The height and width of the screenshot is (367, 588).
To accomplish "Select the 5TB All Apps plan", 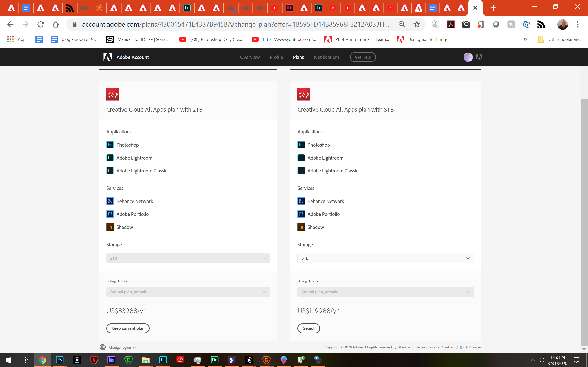I will pyautogui.click(x=308, y=328).
